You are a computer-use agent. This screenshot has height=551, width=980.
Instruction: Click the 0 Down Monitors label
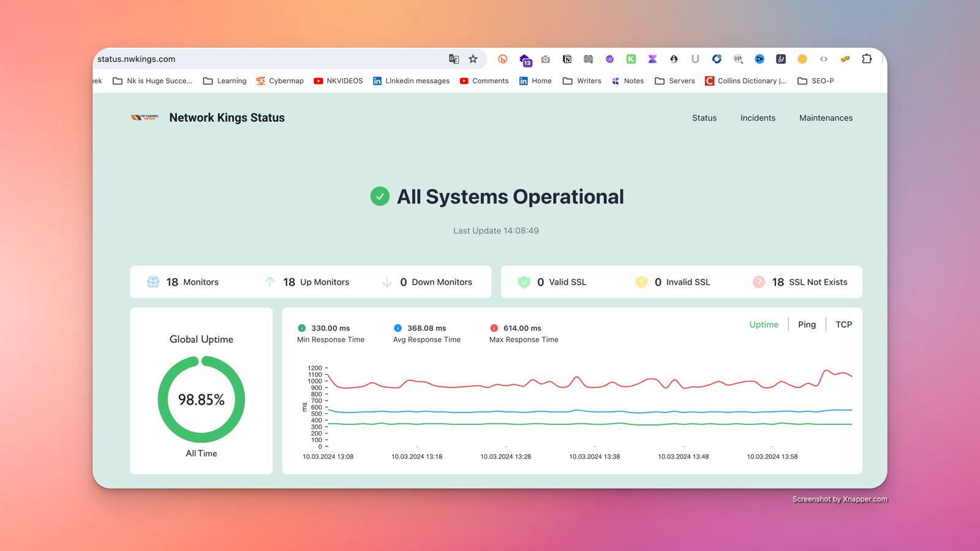point(436,282)
